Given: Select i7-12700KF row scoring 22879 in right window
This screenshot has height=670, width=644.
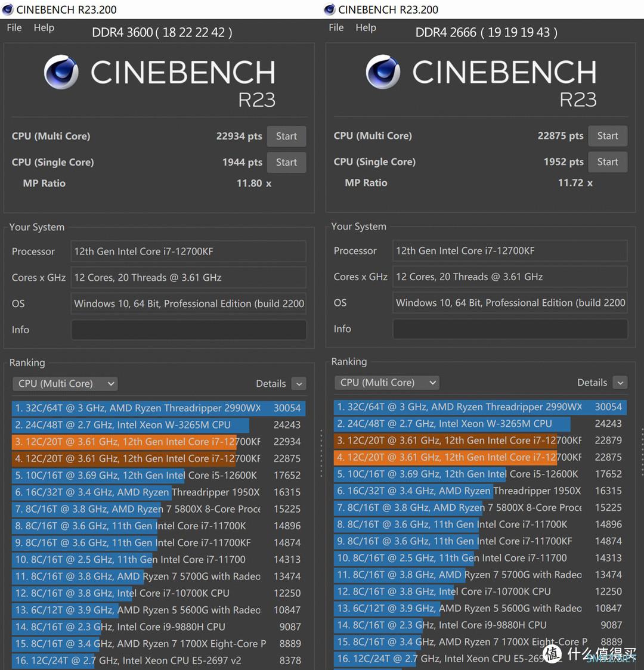Looking at the screenshot, I should 481,440.
